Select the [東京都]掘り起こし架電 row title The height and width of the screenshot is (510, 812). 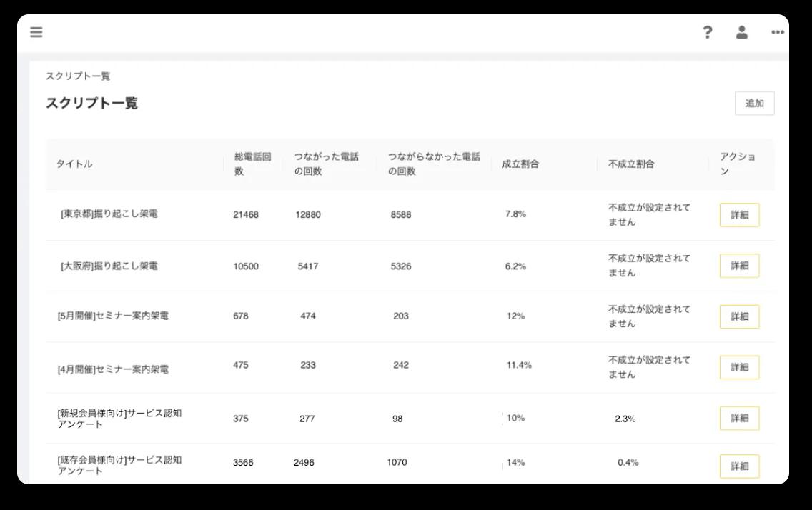[112, 214]
